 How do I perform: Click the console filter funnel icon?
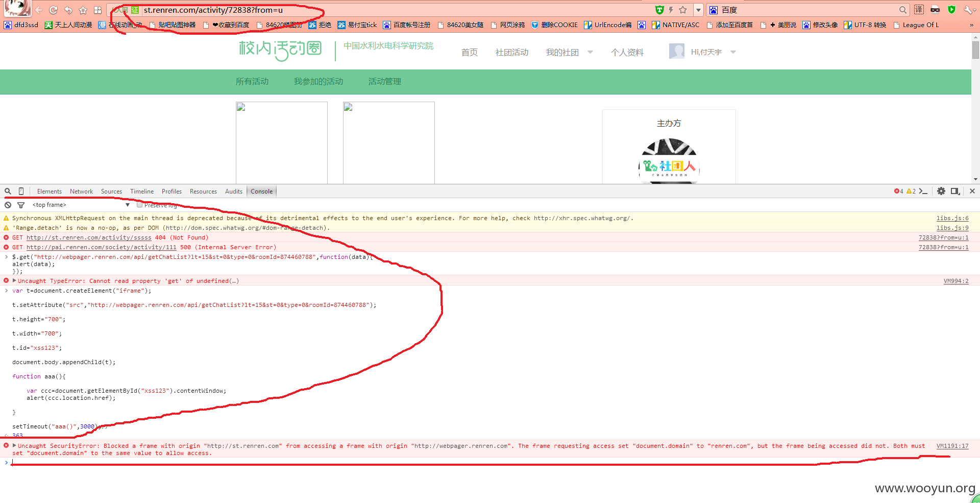tap(21, 205)
